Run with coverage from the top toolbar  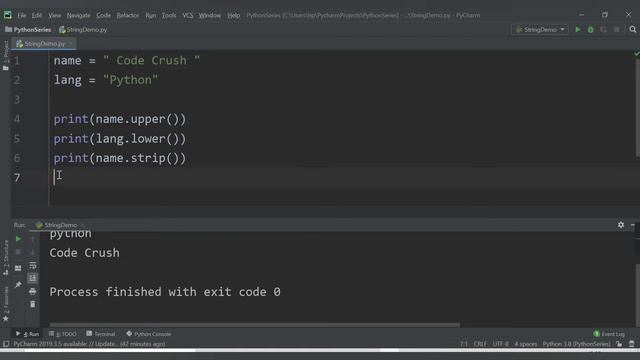tap(604, 29)
